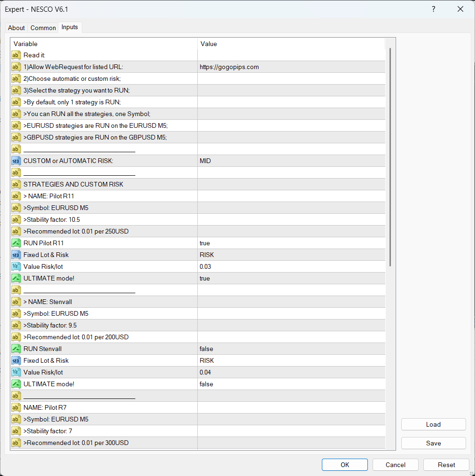Click the integer icon beside Stenvall Fixed Lot & Risk
475x476 pixels.
[x=16, y=360]
